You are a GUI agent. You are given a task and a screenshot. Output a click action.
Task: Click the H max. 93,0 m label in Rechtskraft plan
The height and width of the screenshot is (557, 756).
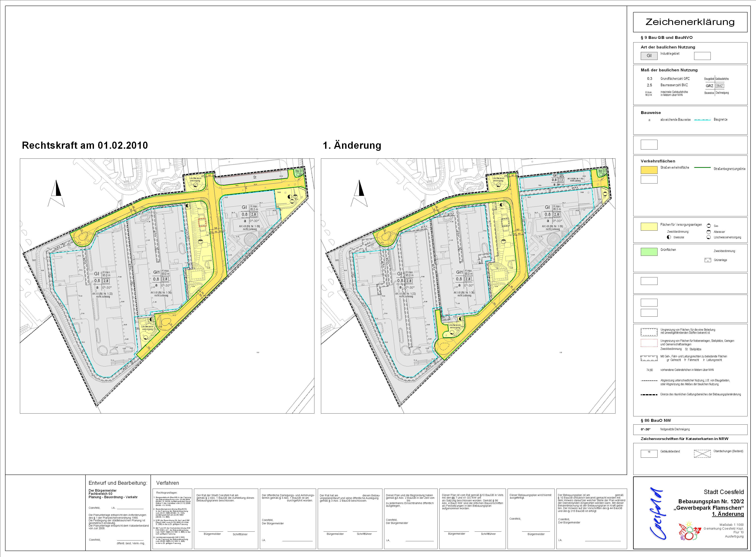[107, 274]
